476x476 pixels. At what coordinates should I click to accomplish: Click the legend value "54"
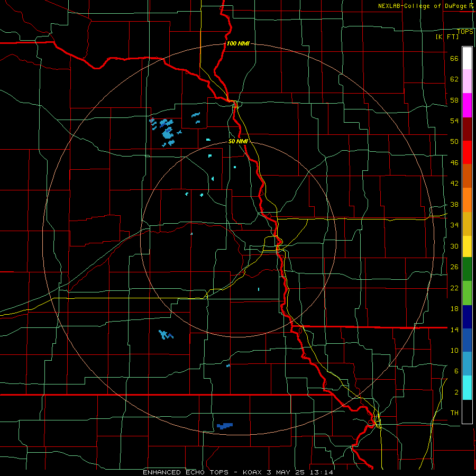point(454,121)
